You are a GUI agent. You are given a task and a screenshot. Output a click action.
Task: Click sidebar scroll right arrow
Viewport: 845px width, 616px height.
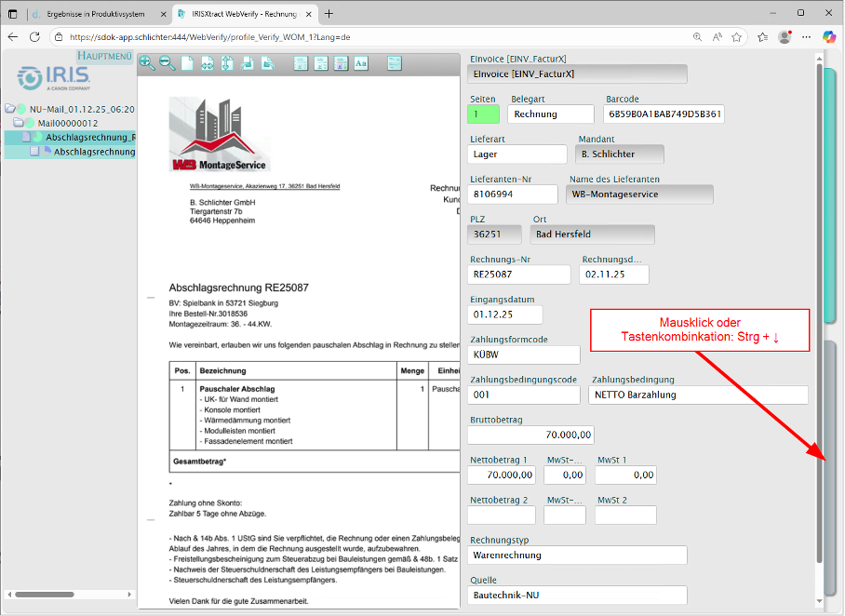(129, 595)
